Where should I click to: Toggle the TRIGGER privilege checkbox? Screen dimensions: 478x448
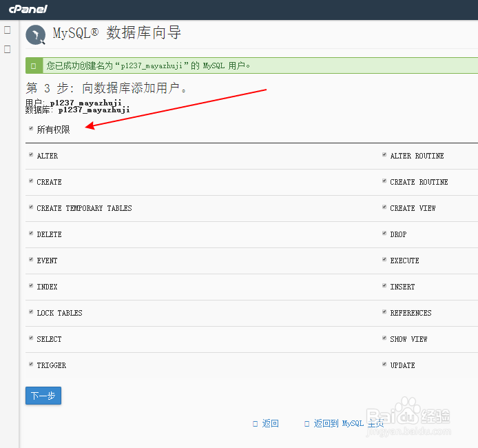point(31,364)
